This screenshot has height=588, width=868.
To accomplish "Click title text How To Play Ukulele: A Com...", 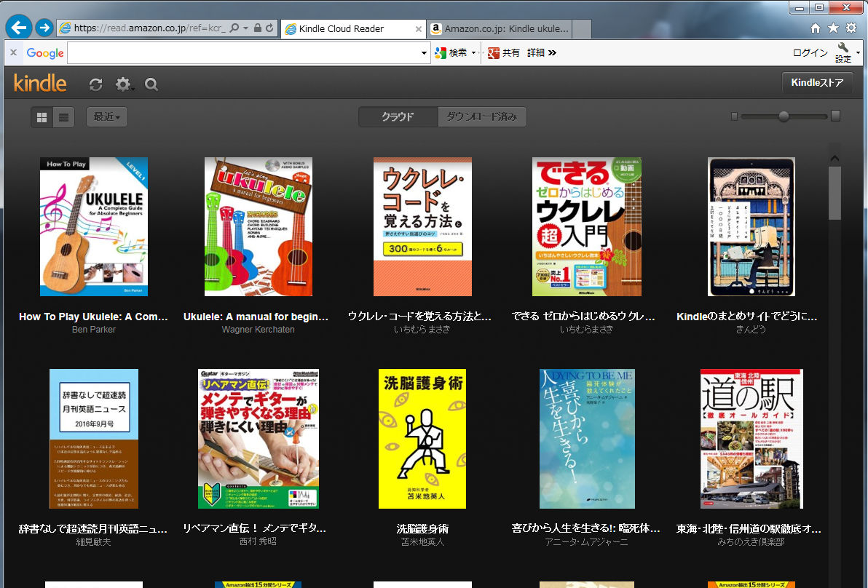I will (93, 317).
